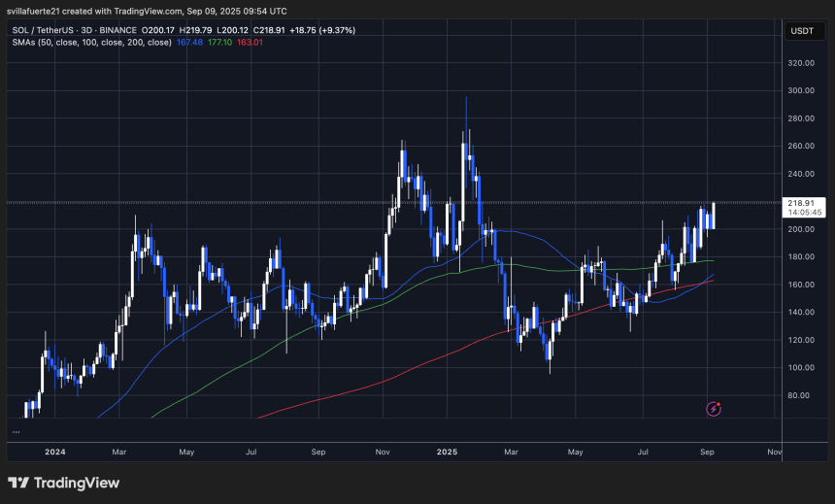Image resolution: width=835 pixels, height=504 pixels.
Task: Click the 80.00 price axis label
Action: coord(801,395)
